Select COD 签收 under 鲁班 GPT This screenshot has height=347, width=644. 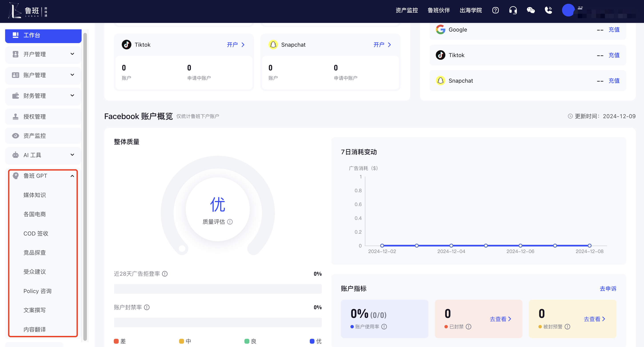tap(36, 233)
